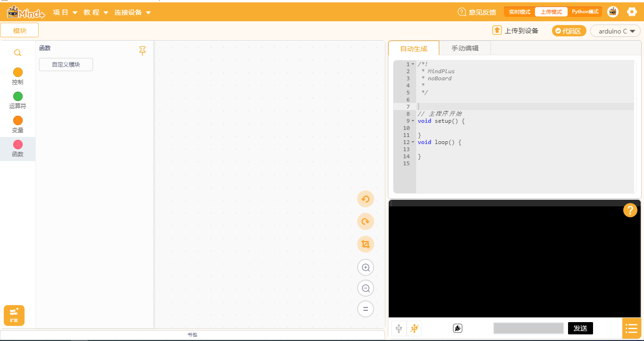This screenshot has width=644, height=341.
Task: Switch to 实时模式 (real-time mode)
Action: click(519, 12)
